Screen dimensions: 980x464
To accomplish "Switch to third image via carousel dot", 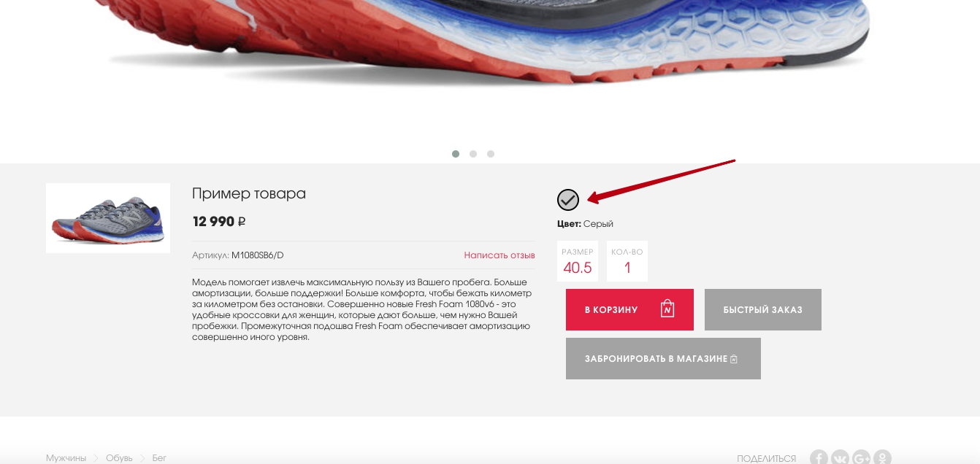I will click(x=491, y=154).
